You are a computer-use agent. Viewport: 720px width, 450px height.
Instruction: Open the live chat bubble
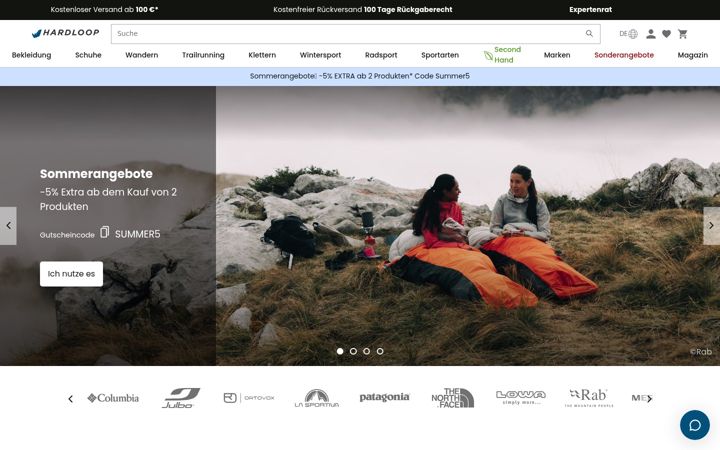pos(694,425)
